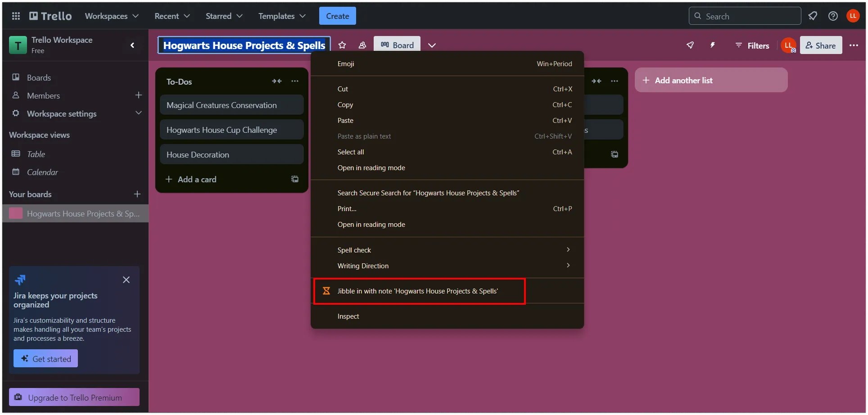Image resolution: width=868 pixels, height=415 pixels.
Task: Dismiss the Jira promotion panel
Action: point(126,280)
